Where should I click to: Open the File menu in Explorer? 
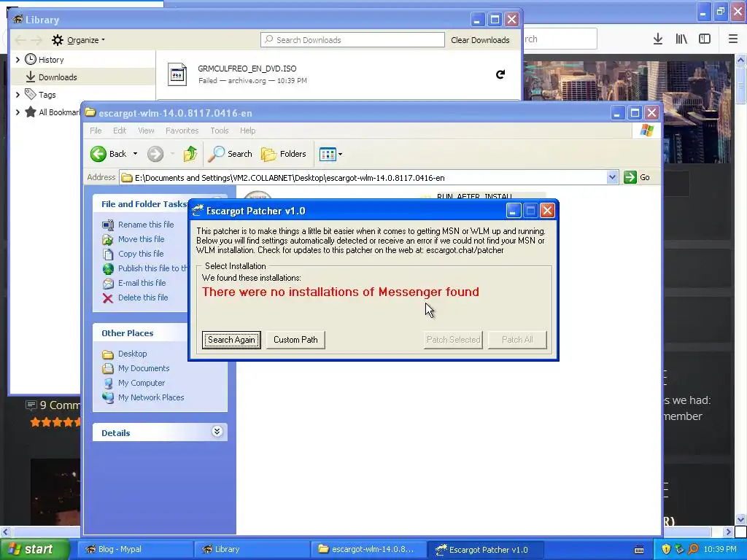point(96,131)
